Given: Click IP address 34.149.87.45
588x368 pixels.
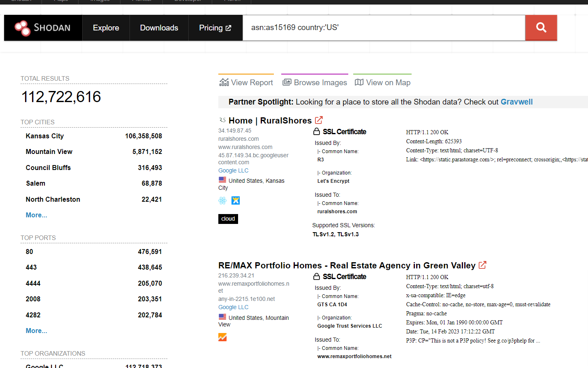Looking at the screenshot, I should pos(235,130).
